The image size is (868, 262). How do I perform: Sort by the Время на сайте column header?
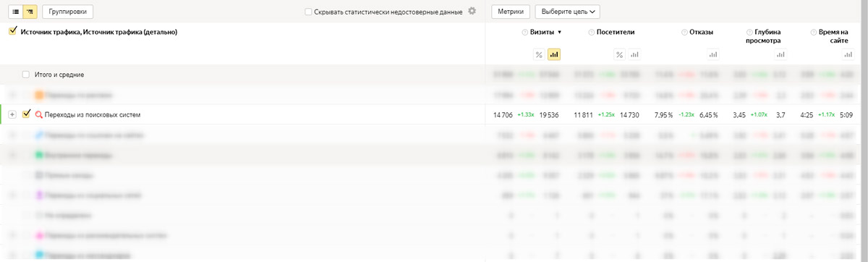pos(833,37)
